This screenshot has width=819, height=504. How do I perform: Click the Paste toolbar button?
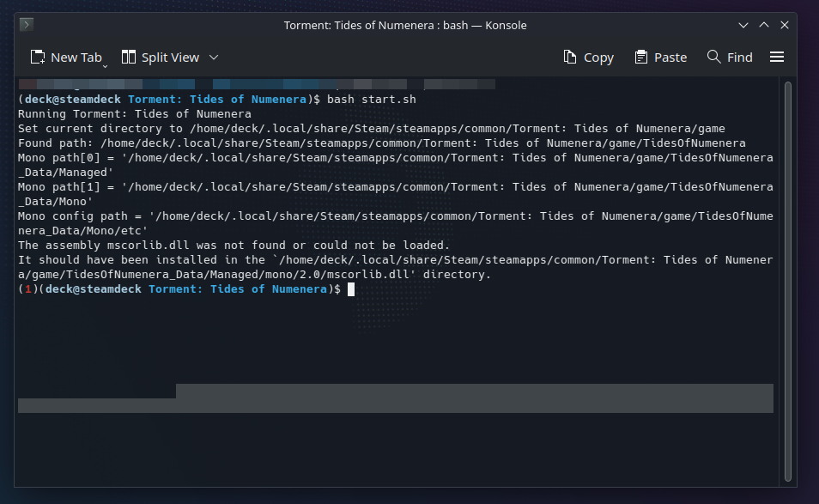coord(661,58)
